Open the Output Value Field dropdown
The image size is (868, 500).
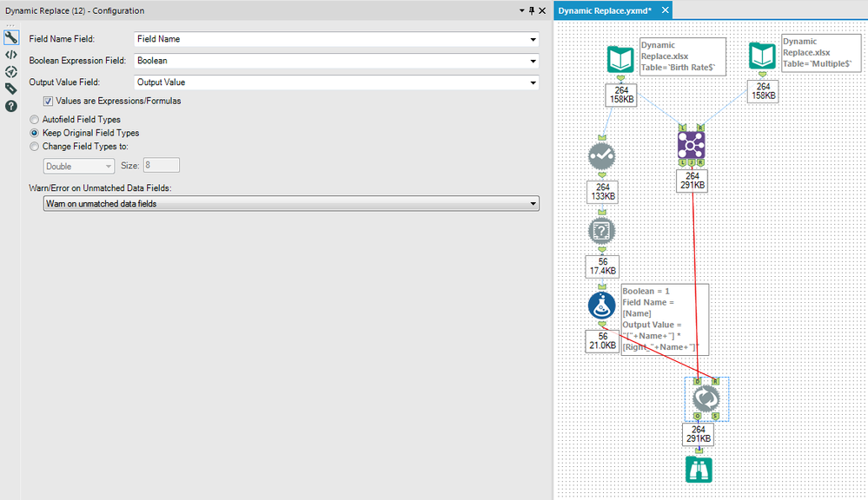tap(336, 82)
